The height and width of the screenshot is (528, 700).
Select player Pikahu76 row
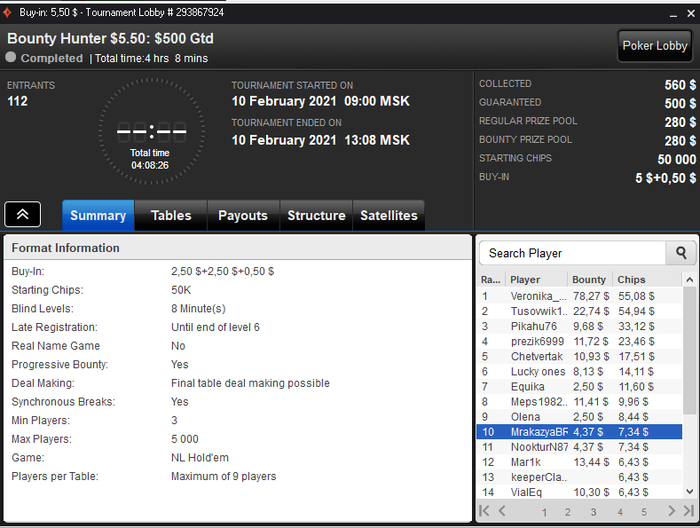579,326
